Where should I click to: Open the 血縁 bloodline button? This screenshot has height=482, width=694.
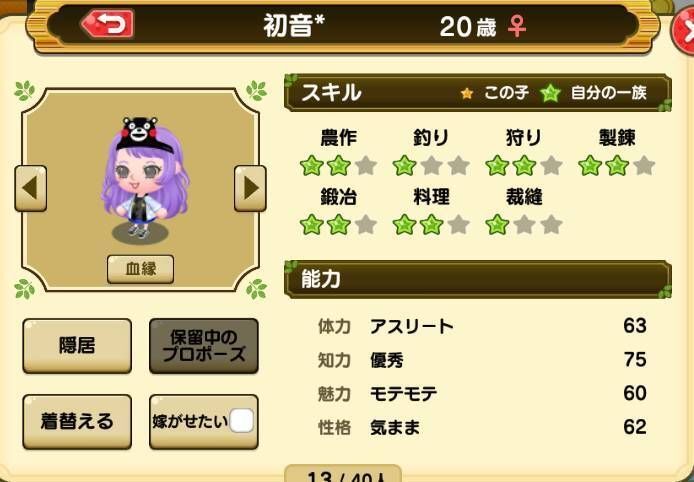[x=140, y=269]
